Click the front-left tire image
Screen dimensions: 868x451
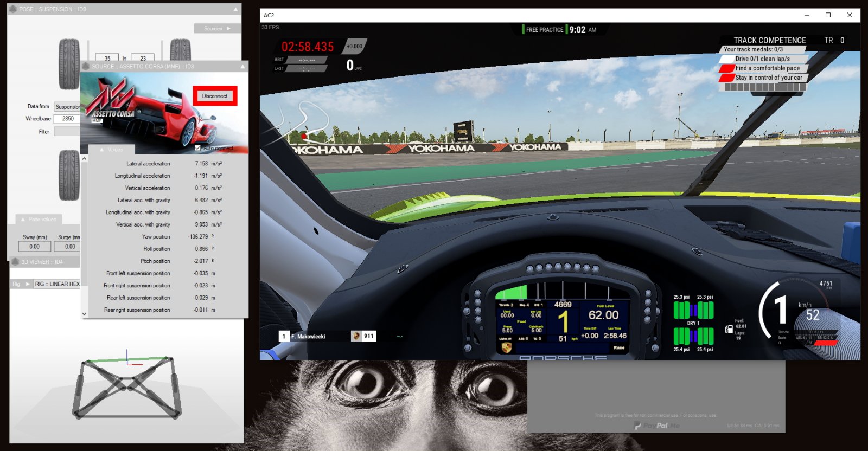69,64
